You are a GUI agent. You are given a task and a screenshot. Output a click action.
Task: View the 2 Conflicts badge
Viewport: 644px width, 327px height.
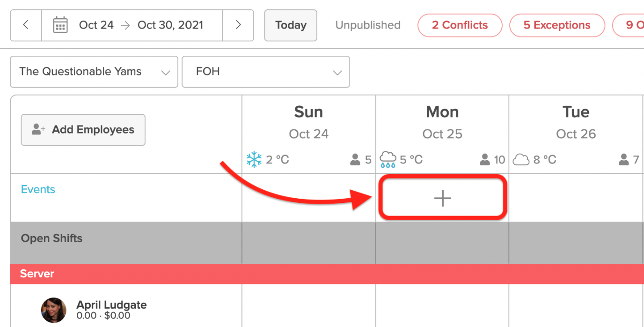coord(460,25)
